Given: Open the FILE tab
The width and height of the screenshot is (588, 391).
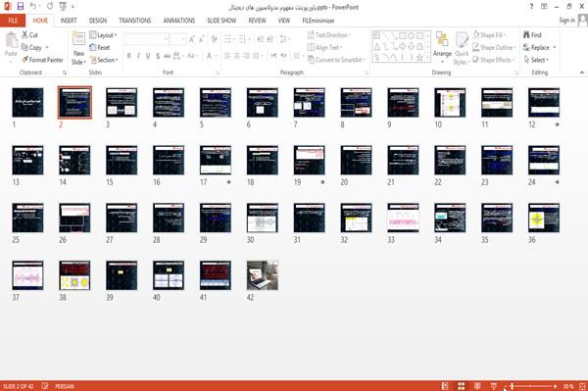Looking at the screenshot, I should point(13,21).
